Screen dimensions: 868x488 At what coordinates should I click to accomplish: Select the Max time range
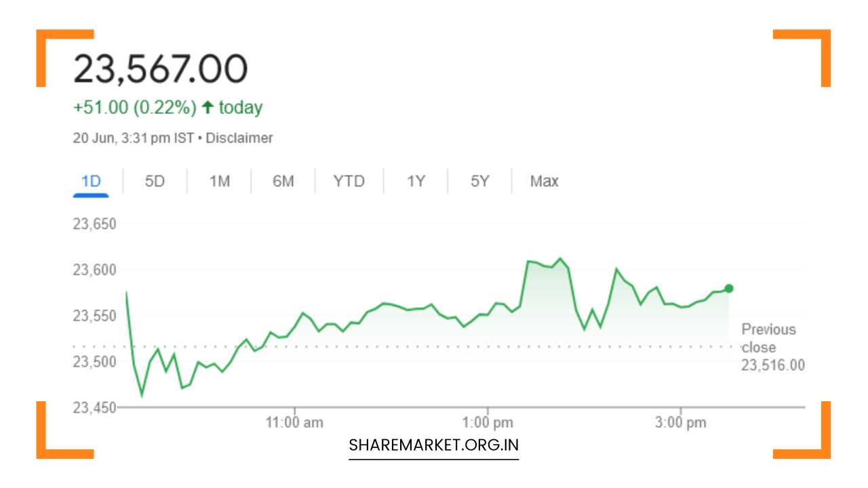pos(542,181)
